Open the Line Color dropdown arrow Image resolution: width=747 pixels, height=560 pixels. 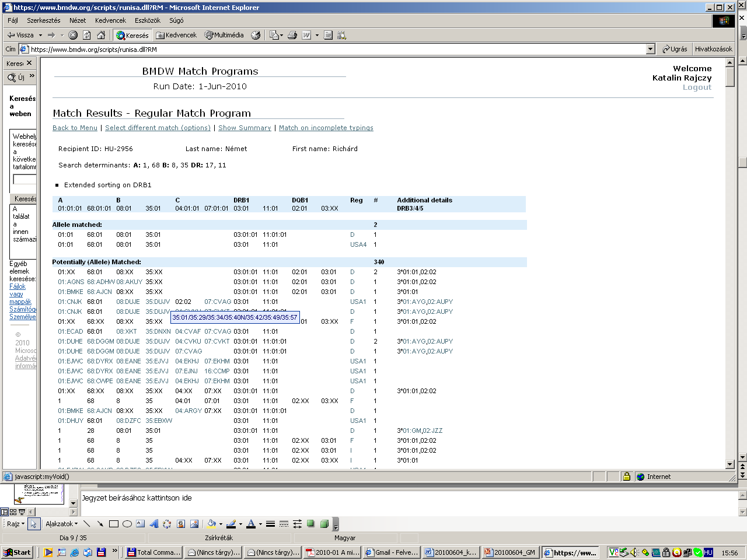click(240, 524)
